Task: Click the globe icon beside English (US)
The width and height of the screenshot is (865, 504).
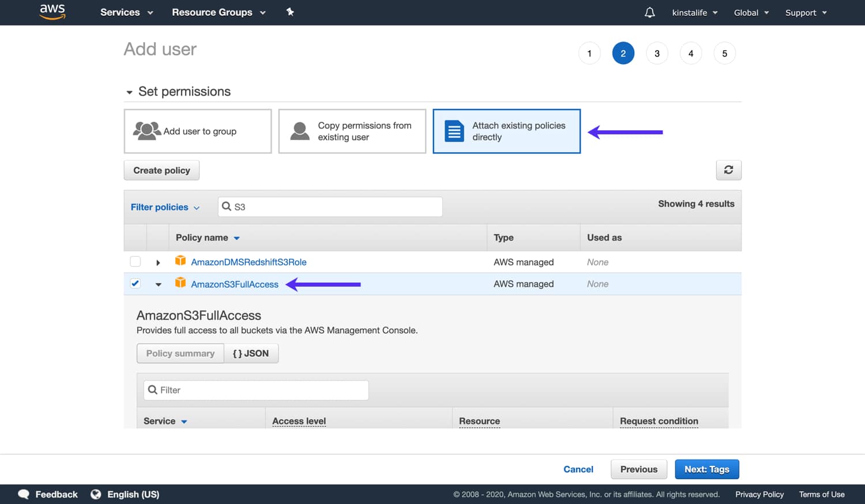Action: [96, 494]
